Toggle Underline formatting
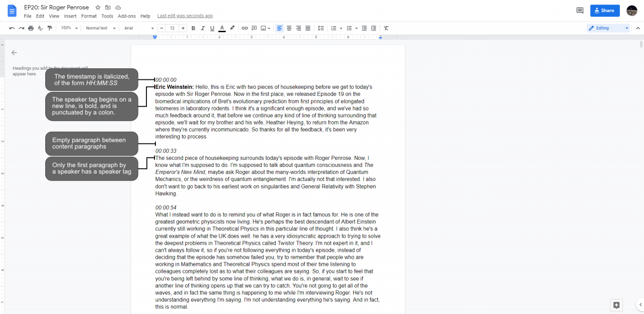This screenshot has width=644, height=314. coord(212,28)
